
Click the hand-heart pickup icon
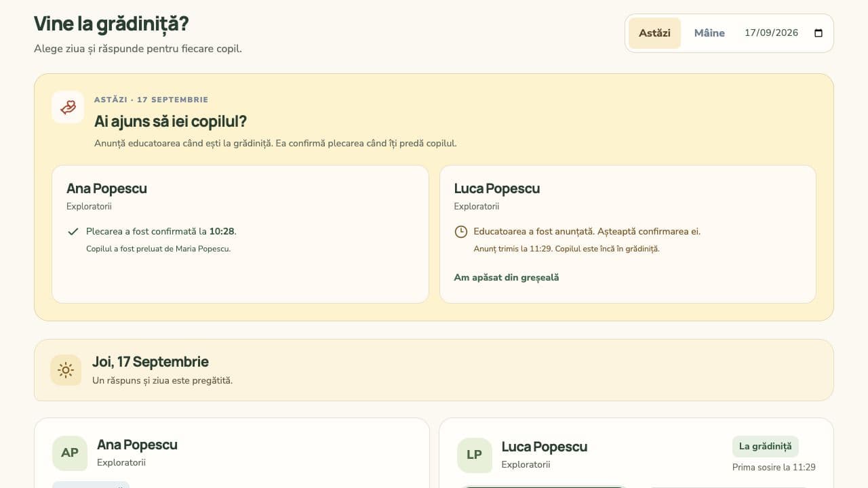click(68, 107)
